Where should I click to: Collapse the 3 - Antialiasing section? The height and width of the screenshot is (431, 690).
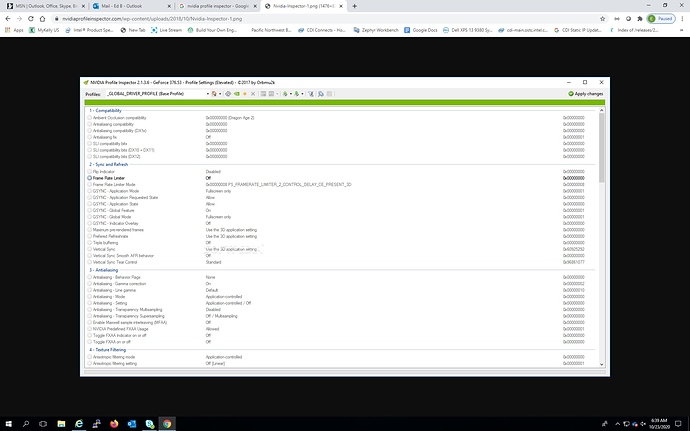tap(106, 270)
